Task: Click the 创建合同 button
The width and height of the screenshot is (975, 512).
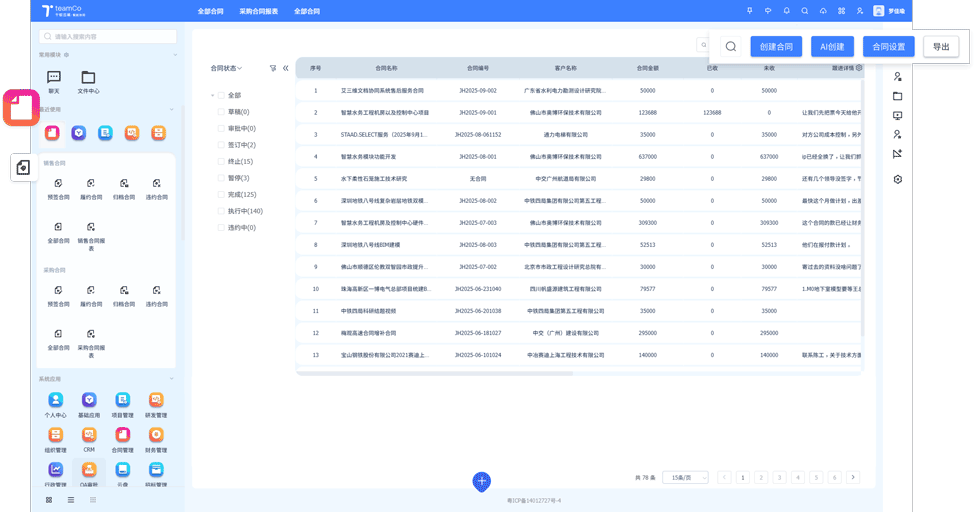Action: [776, 46]
